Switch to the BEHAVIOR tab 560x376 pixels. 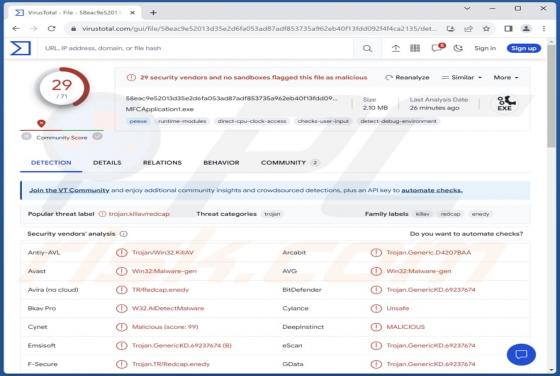pos(221,163)
